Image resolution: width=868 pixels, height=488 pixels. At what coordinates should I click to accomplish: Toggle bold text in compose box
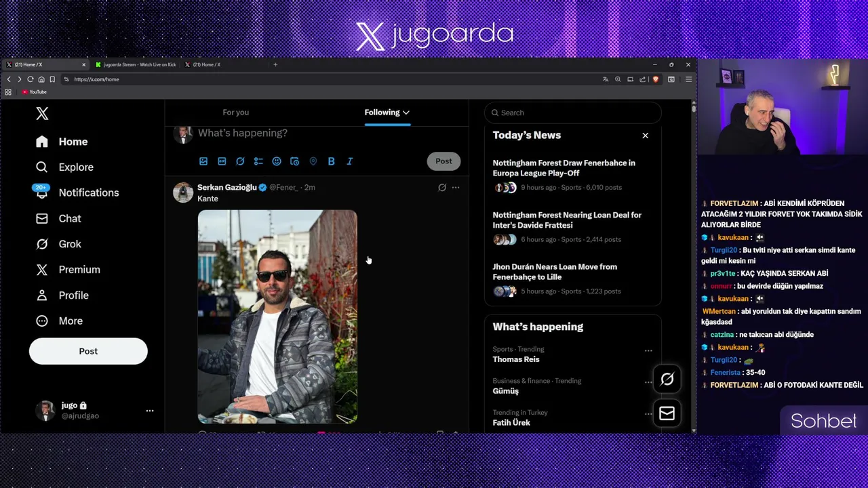tap(332, 161)
